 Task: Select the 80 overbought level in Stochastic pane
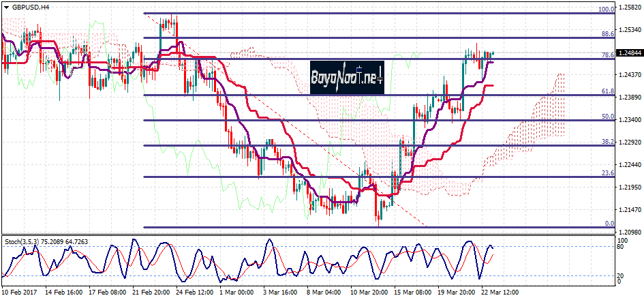point(621,247)
